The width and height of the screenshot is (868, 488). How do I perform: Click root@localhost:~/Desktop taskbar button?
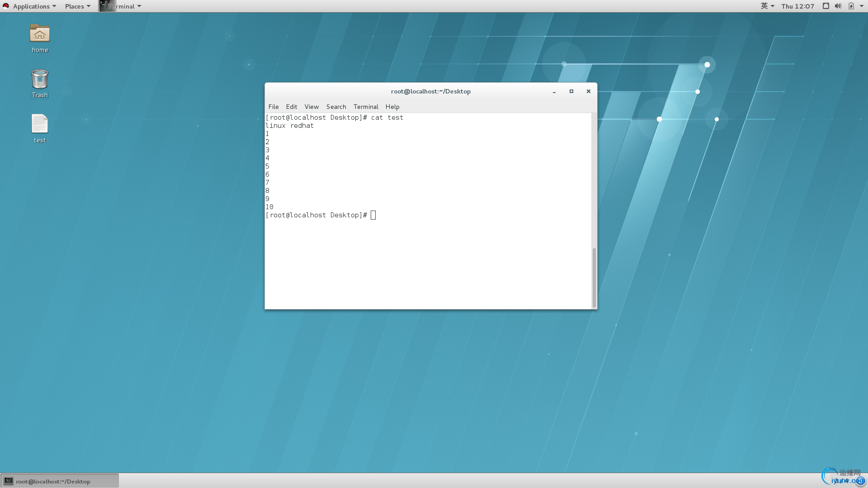click(60, 481)
